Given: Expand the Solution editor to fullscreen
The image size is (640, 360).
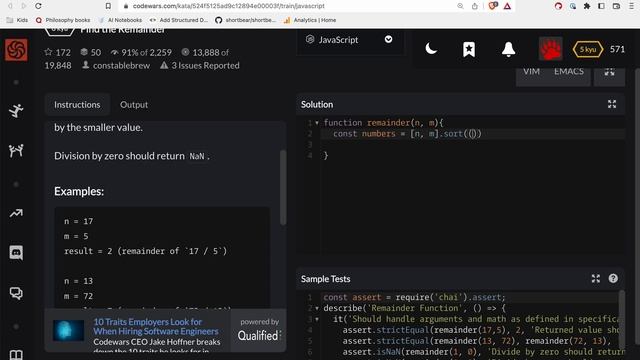Looking at the screenshot, I should [612, 104].
